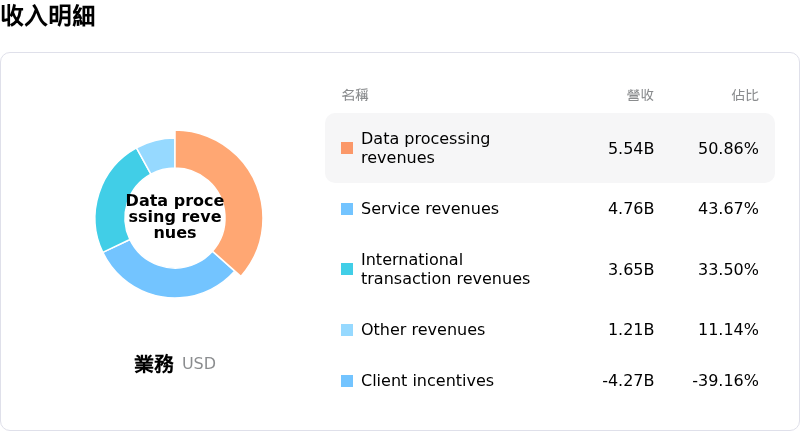Select the Other revenues row
This screenshot has width=800, height=431.
point(549,329)
